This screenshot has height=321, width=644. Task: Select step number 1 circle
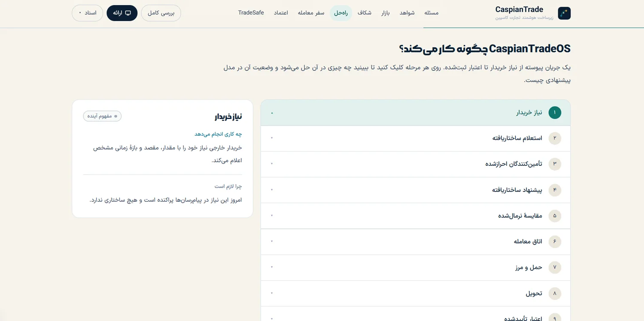click(555, 112)
